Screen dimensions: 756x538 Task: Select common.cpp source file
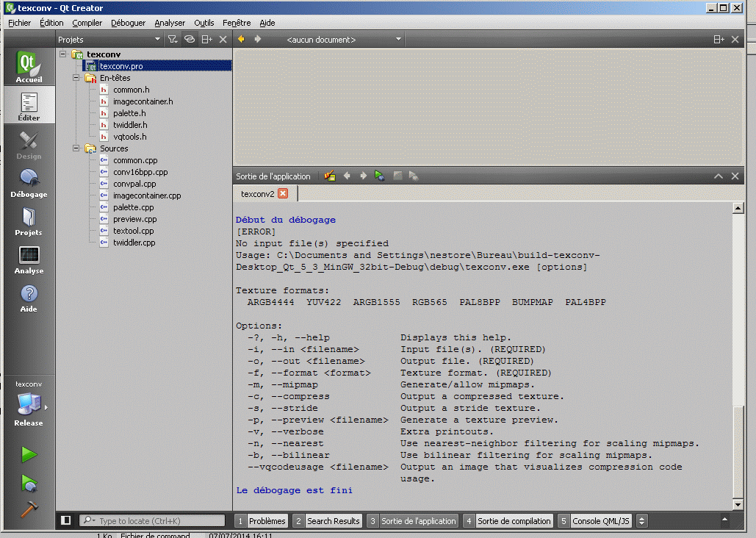click(135, 160)
